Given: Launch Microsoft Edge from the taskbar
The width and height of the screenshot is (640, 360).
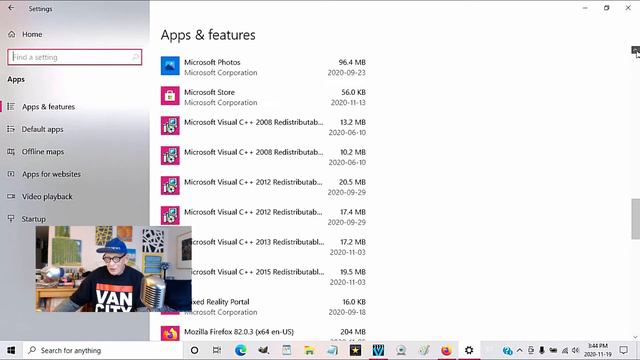Looking at the screenshot, I should pyautogui.click(x=240, y=350).
